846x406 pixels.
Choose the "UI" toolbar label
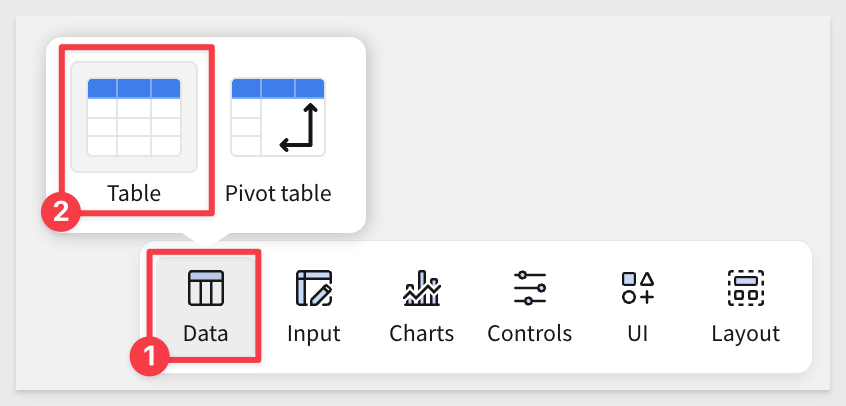(x=638, y=333)
